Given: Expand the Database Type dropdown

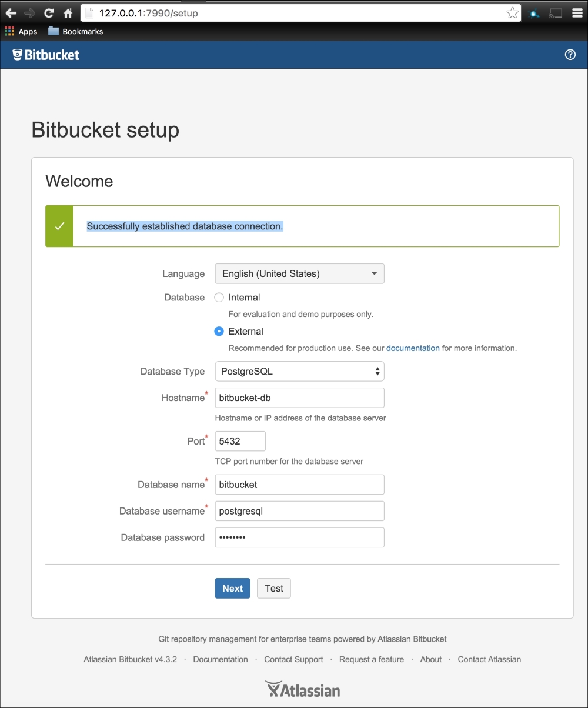Looking at the screenshot, I should 299,372.
